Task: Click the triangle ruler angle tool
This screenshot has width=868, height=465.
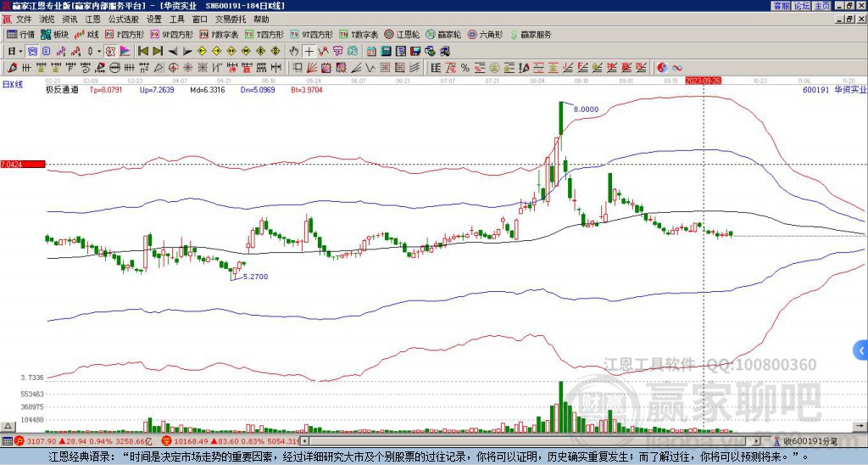Action: point(159,68)
